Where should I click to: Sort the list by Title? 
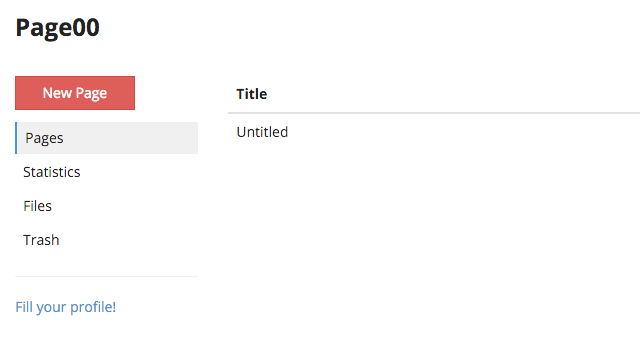click(x=251, y=94)
